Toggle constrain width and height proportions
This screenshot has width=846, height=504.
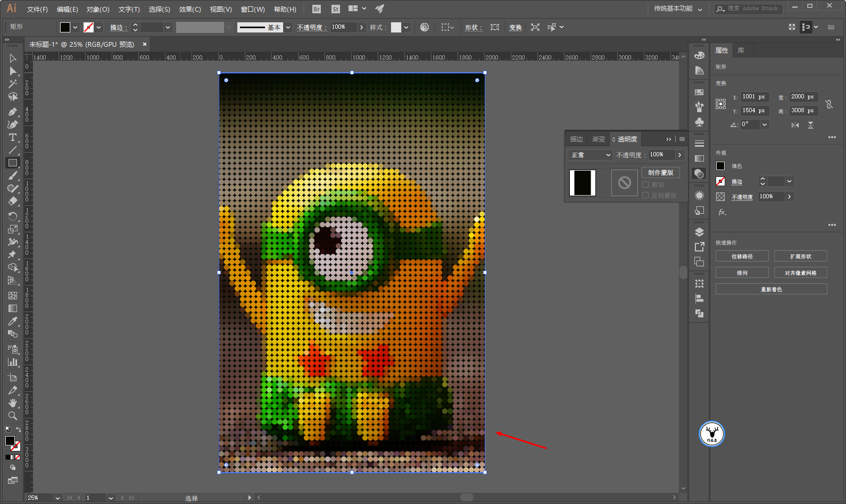point(828,104)
